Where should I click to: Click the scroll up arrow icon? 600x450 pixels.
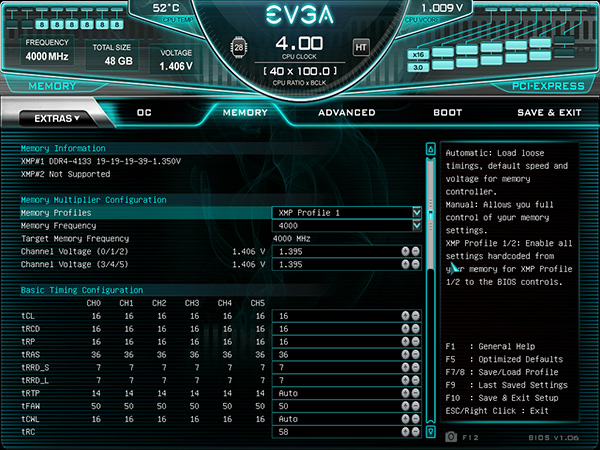click(x=430, y=149)
